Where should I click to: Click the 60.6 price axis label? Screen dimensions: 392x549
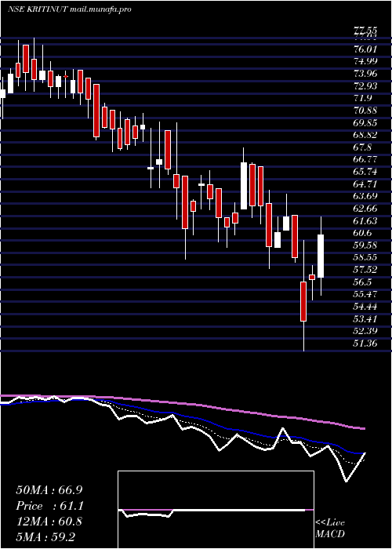(x=362, y=233)
